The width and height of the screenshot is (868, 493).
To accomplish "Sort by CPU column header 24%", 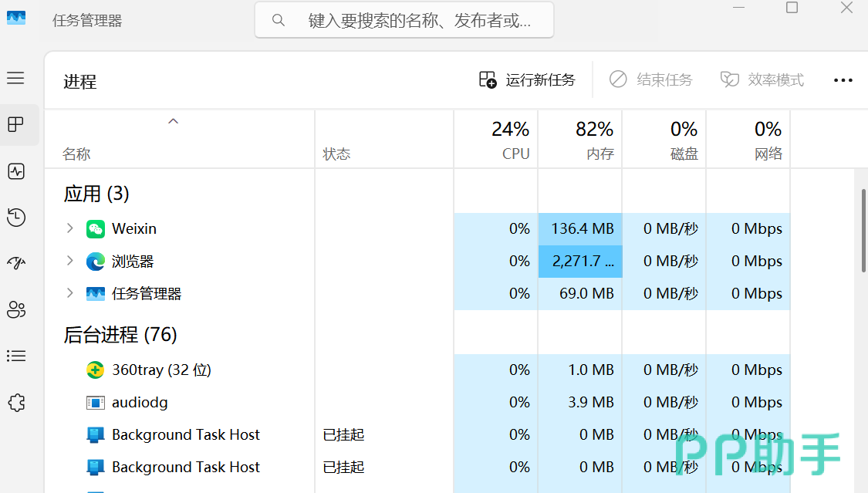I will click(x=496, y=139).
